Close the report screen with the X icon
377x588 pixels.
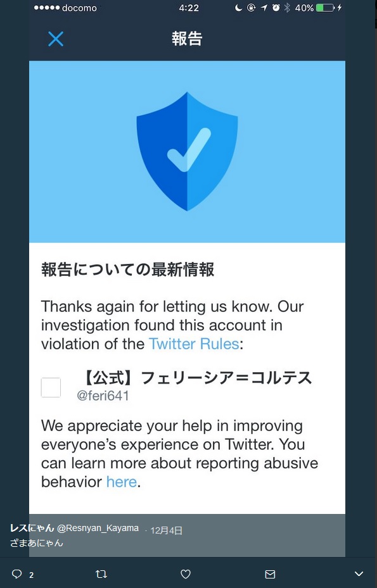click(56, 39)
